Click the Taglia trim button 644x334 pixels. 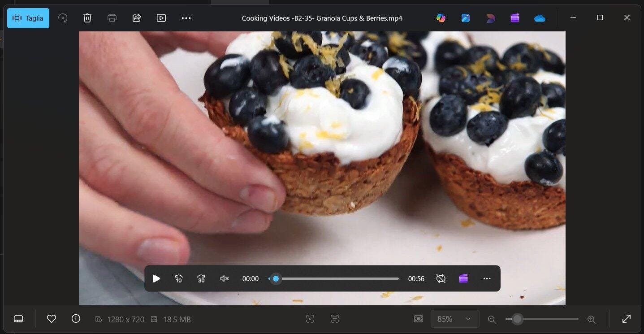point(28,18)
